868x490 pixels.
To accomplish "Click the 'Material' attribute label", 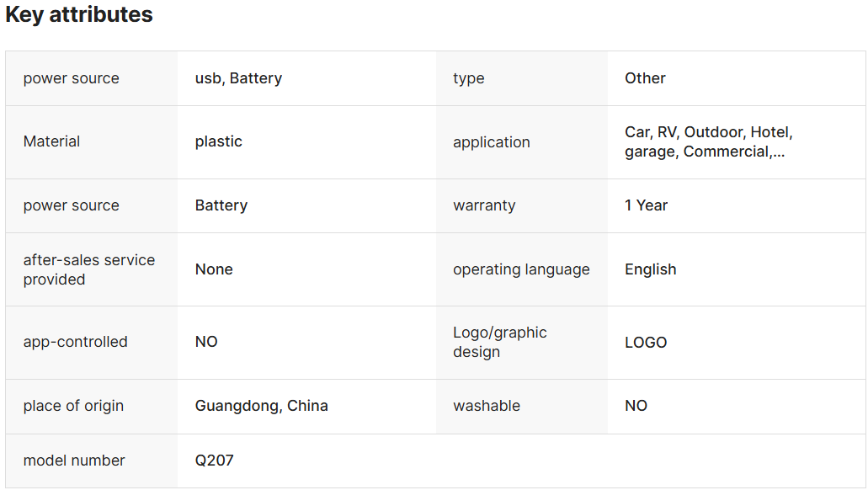I will pos(51,141).
